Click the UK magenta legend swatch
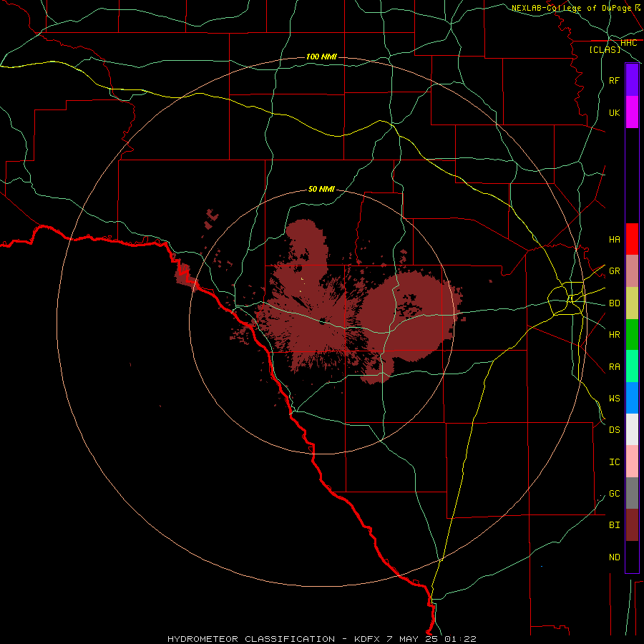Viewport: 644px width, 644px height. coord(632,112)
